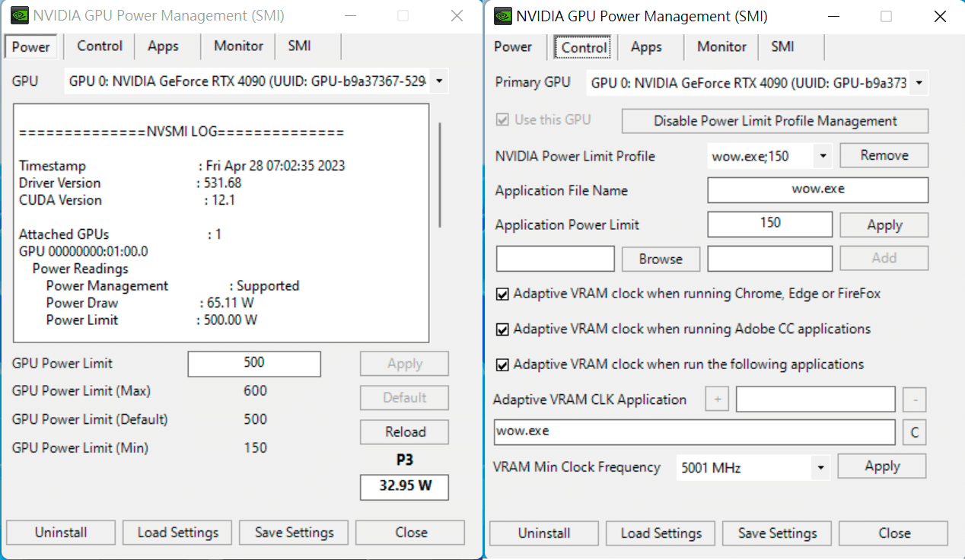This screenshot has width=965, height=560.
Task: Click Browse to pick an application file
Action: [x=661, y=259]
